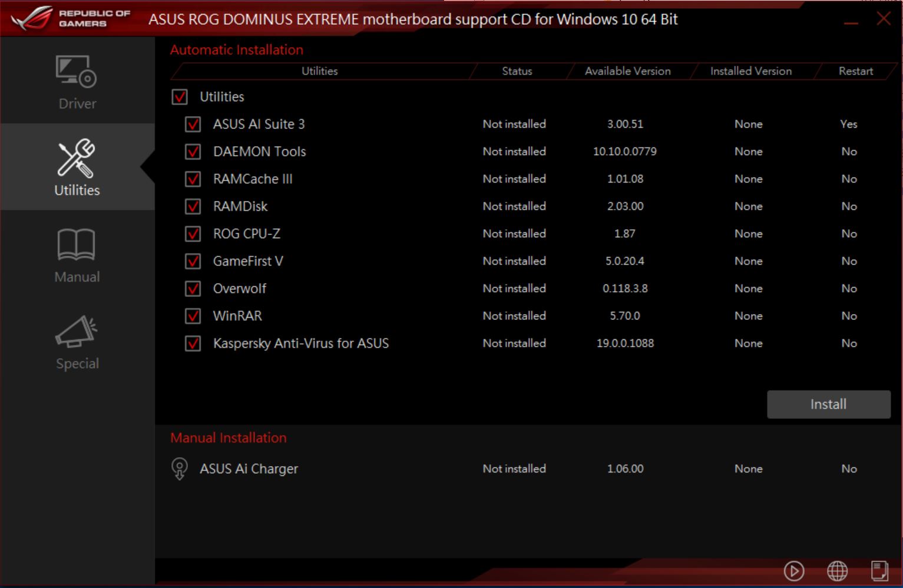Close the support CD window
This screenshot has width=903, height=588.
coord(884,18)
